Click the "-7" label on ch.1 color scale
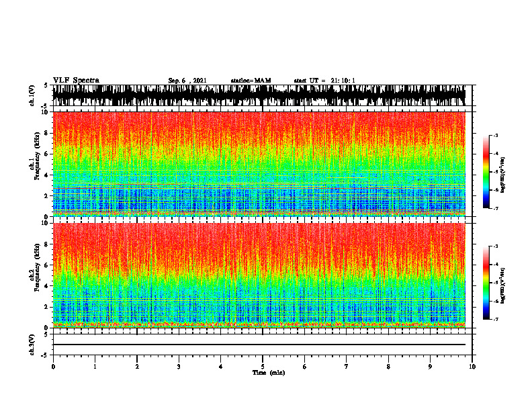Image resolution: width=532 pixels, height=411 pixels. click(496, 208)
